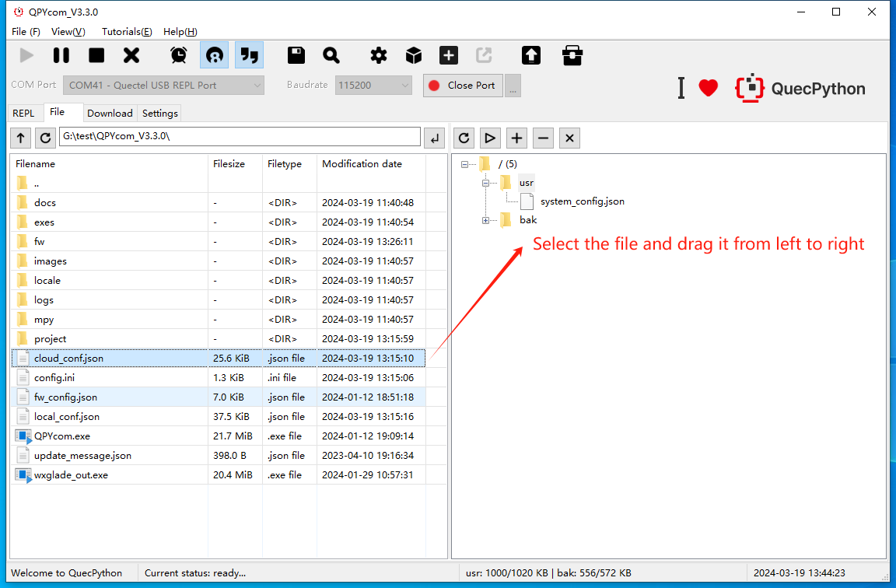This screenshot has width=896, height=588.
Task: Open the Settings gear toolbar icon
Action: (x=378, y=55)
